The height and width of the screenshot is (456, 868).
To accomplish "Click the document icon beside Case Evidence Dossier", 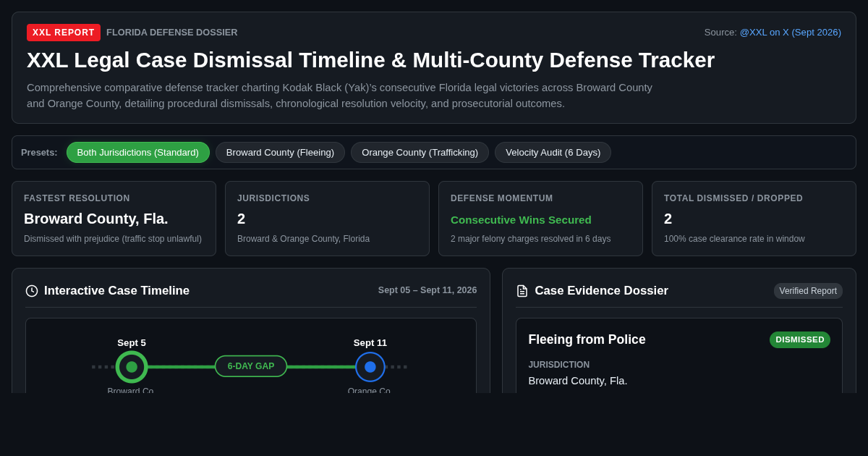I will [x=522, y=291].
